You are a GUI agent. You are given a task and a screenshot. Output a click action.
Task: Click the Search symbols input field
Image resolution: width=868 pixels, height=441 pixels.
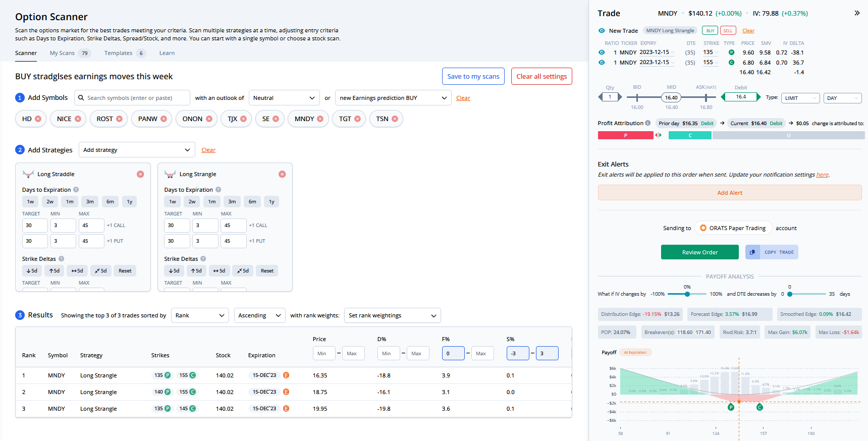pyautogui.click(x=132, y=98)
